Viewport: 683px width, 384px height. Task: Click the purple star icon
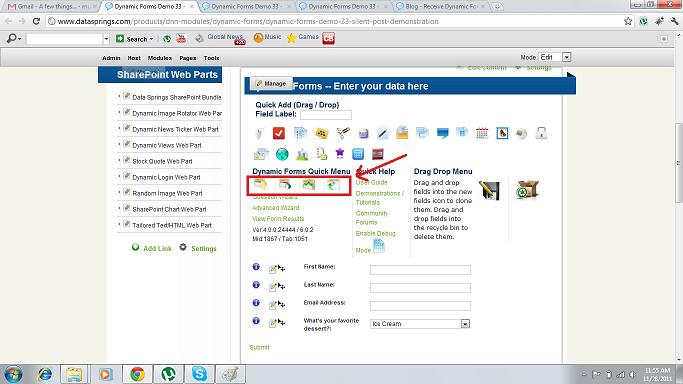(340, 153)
